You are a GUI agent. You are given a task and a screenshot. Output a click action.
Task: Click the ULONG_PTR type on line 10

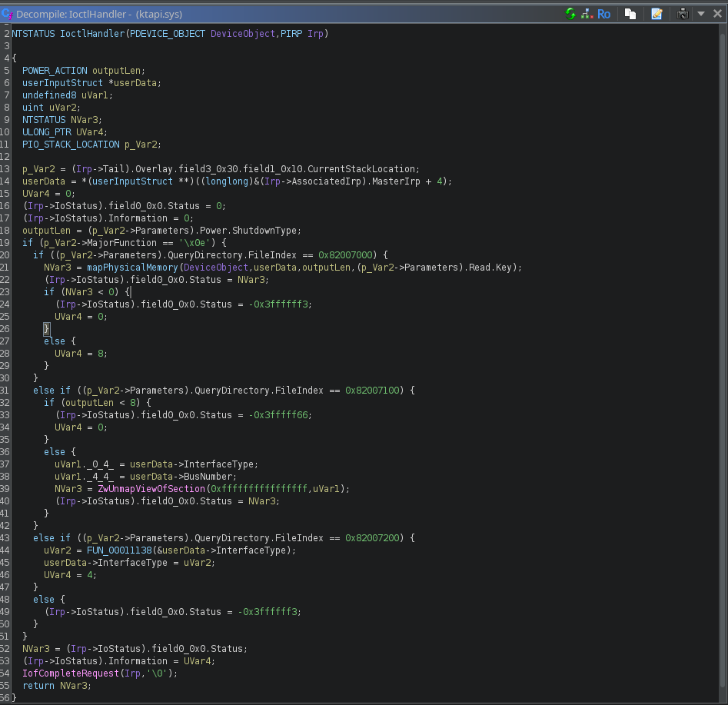pyautogui.click(x=46, y=132)
